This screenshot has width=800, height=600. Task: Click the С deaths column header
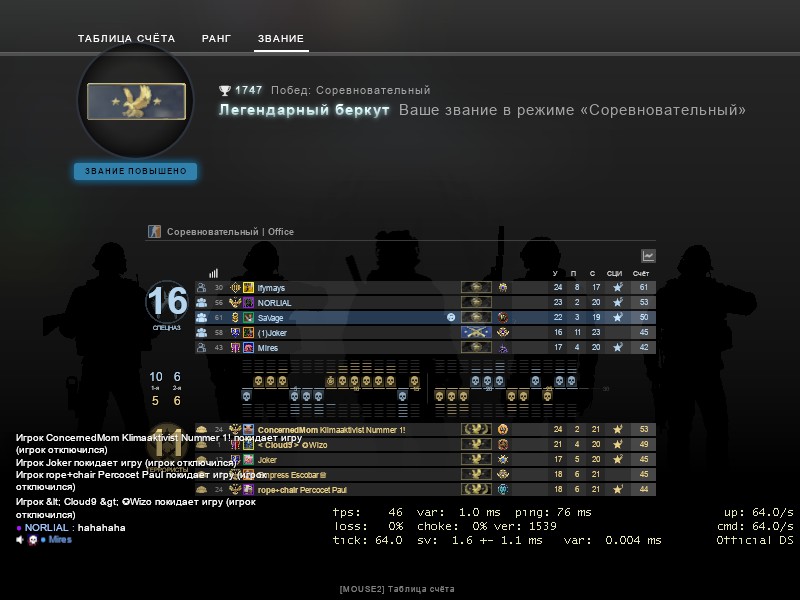[592, 273]
